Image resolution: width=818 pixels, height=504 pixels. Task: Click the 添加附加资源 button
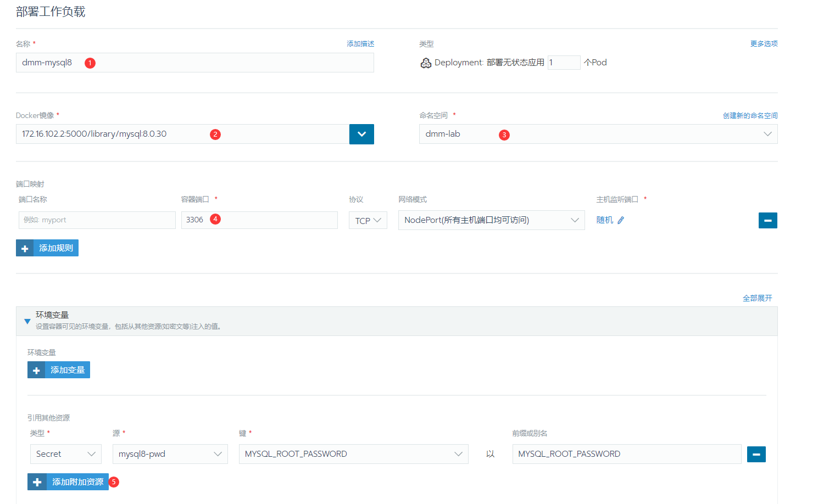click(68, 482)
